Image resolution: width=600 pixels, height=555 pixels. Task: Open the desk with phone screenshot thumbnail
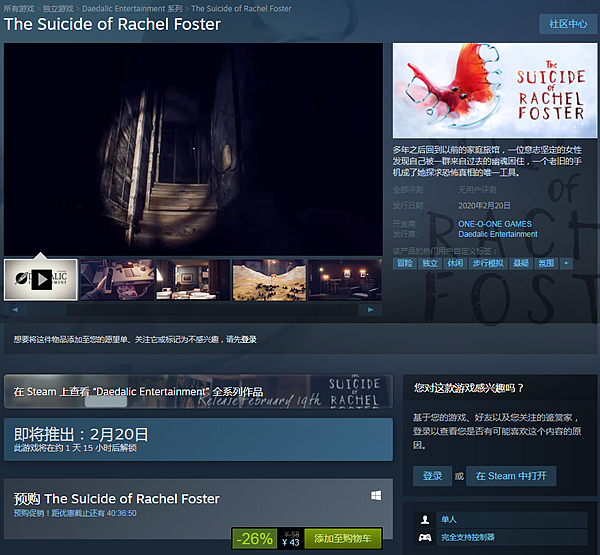click(117, 280)
